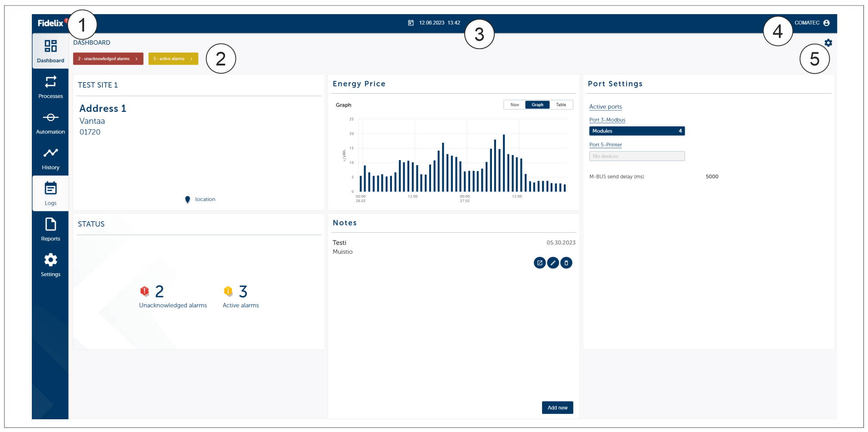Click the Unacknowledged alarms status label
The height and width of the screenshot is (432, 868).
coord(173,306)
